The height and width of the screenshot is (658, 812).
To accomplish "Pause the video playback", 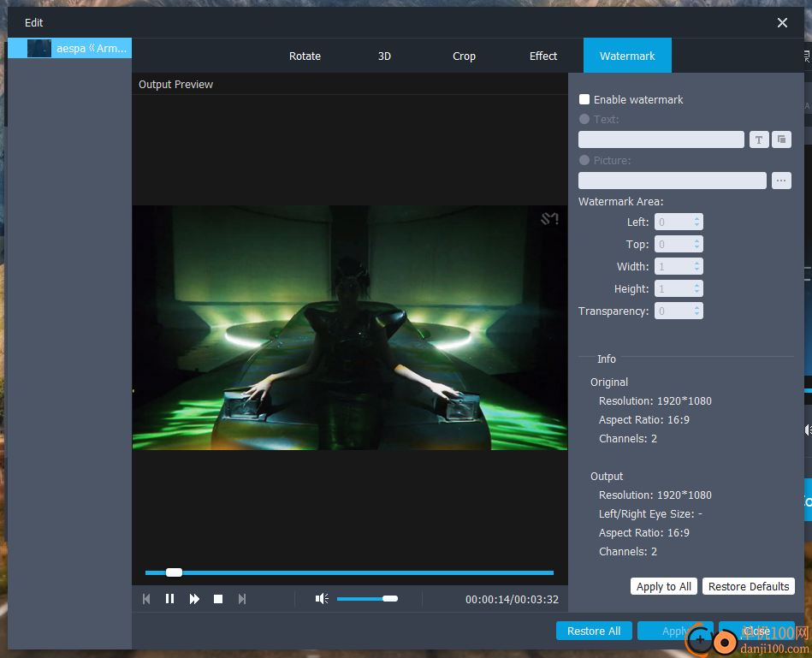I will point(170,599).
